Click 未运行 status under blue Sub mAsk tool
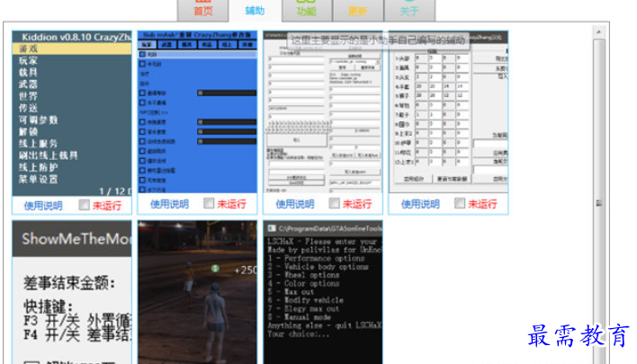 pos(231,204)
